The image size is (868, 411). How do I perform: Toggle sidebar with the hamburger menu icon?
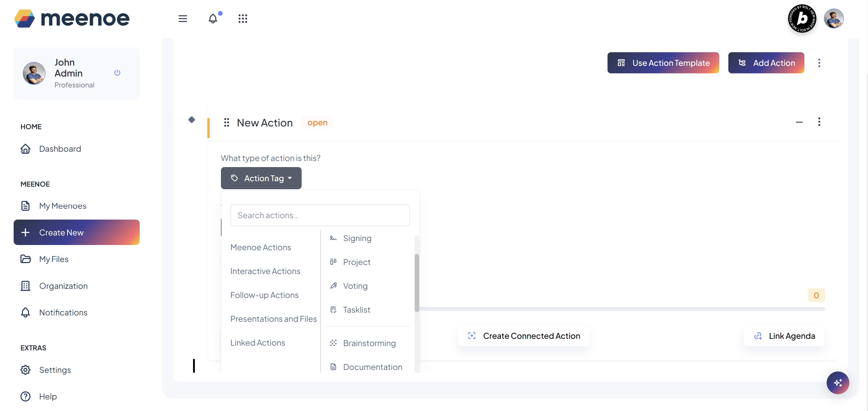(x=183, y=19)
